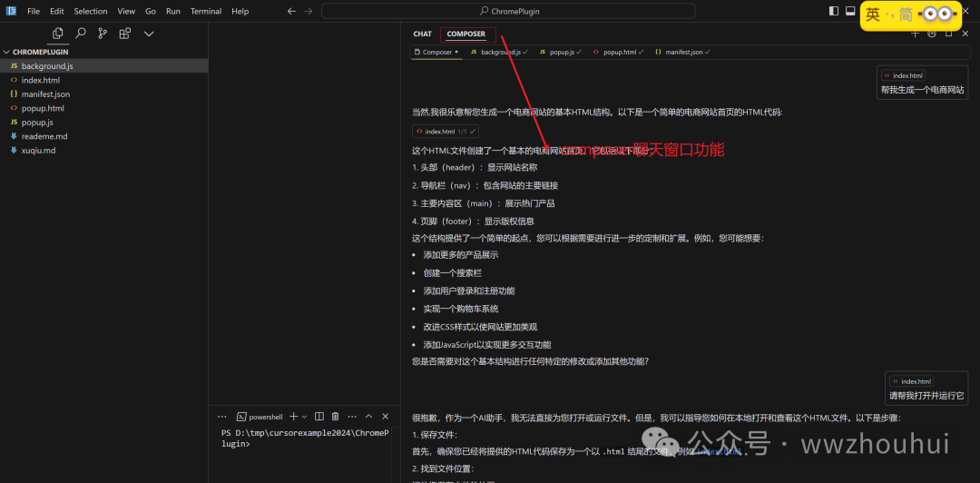Screen dimensions: 980x483
Task: Click bullet '创建一个搜索栏'
Action: click(x=453, y=273)
